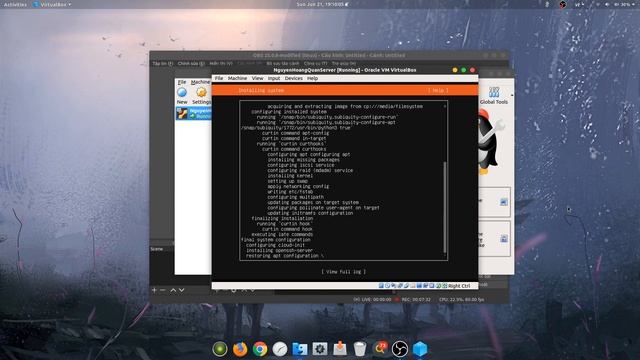Click the green circle launcher in dock
Screen dimensions: 640x360
220,349
